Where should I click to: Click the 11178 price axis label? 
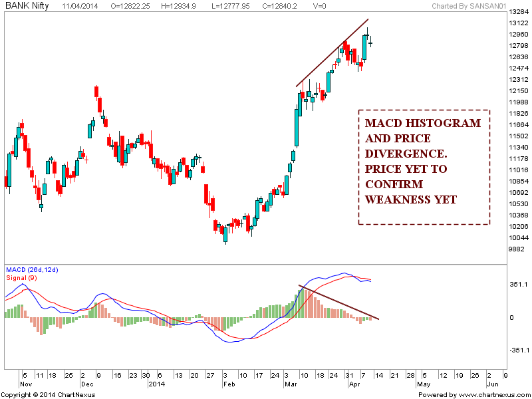[x=519, y=158]
